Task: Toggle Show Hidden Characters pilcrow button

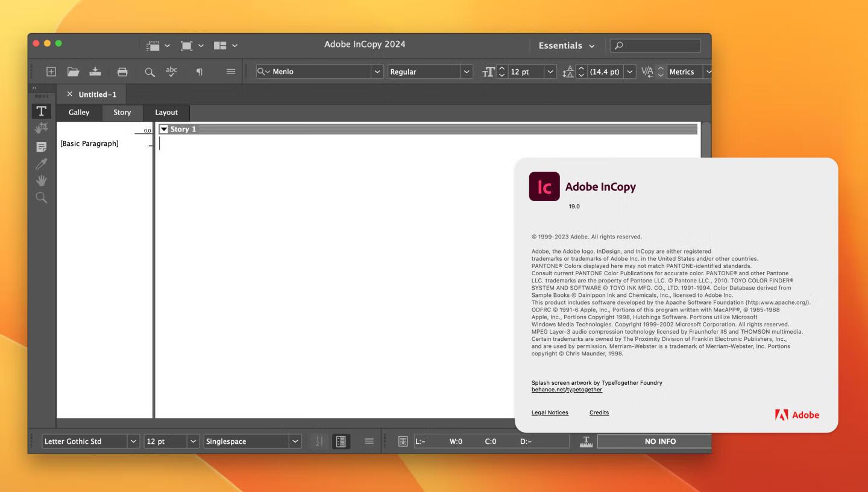Action: click(x=199, y=72)
